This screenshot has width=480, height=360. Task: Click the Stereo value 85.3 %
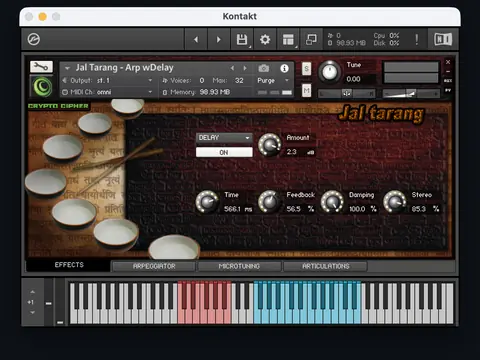425,209
